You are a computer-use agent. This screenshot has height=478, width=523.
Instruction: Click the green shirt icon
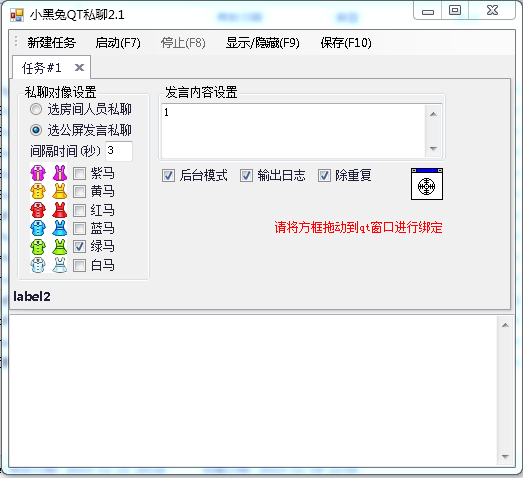(x=38, y=247)
